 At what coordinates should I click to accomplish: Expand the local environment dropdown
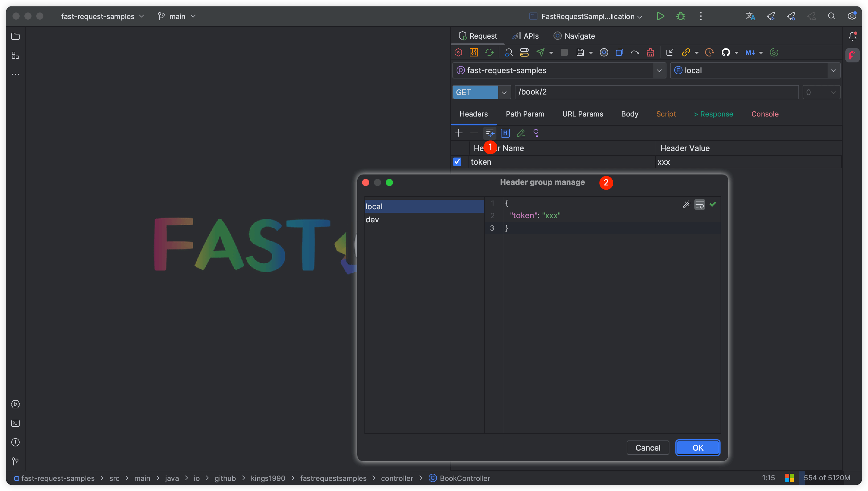833,70
